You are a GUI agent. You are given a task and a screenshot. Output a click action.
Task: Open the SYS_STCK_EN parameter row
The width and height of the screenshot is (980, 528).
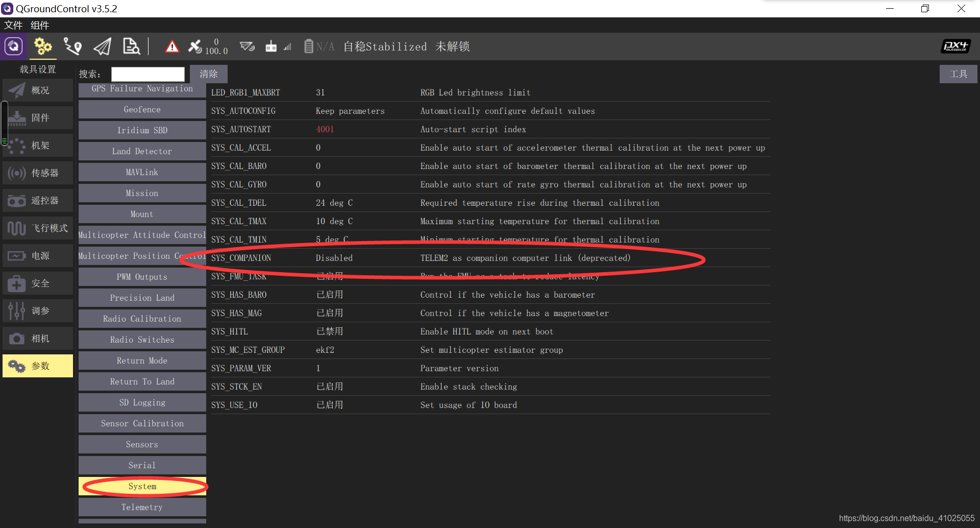click(x=490, y=387)
